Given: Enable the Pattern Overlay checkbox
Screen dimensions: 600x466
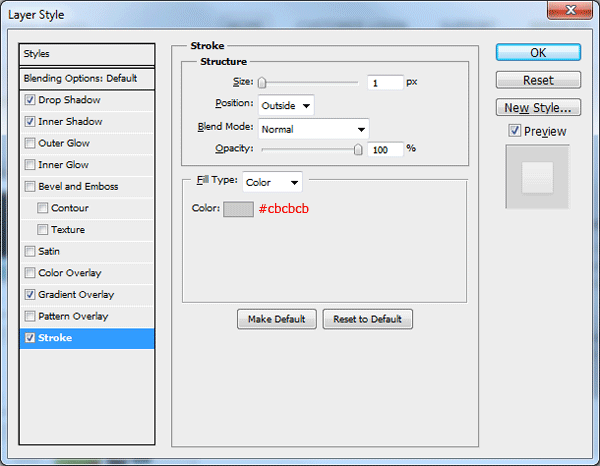Looking at the screenshot, I should [30, 316].
